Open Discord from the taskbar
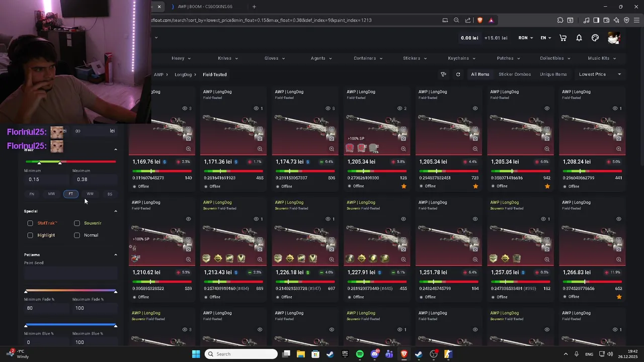This screenshot has height=362, width=644. point(374,354)
